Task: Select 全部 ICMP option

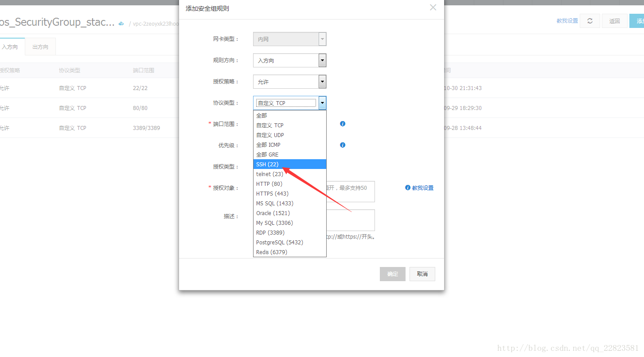Action: click(x=290, y=145)
